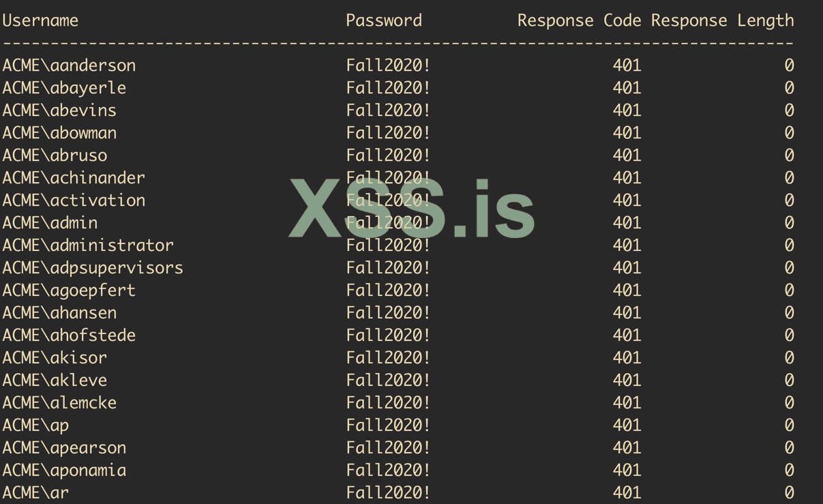Click the Username column header
This screenshot has width=823, height=504.
(40, 20)
